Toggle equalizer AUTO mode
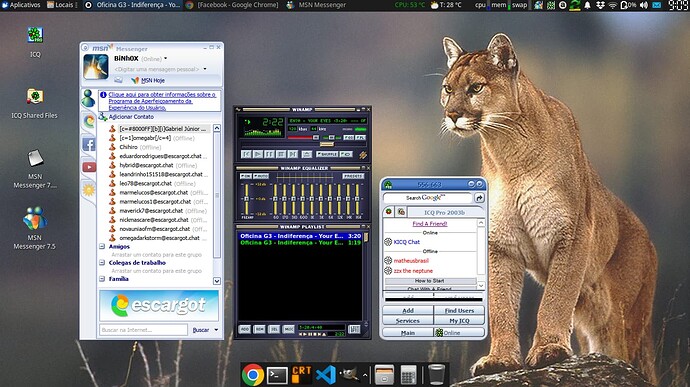This screenshot has width=690, height=387. (261, 176)
